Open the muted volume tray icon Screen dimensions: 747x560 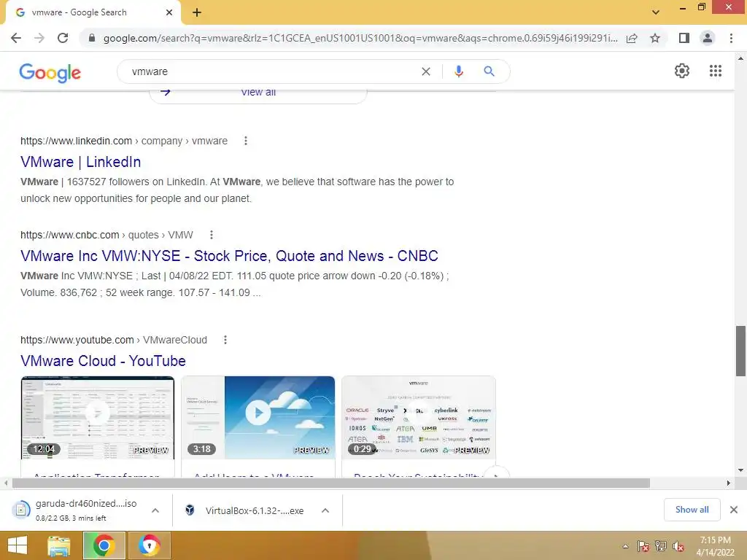(678, 546)
